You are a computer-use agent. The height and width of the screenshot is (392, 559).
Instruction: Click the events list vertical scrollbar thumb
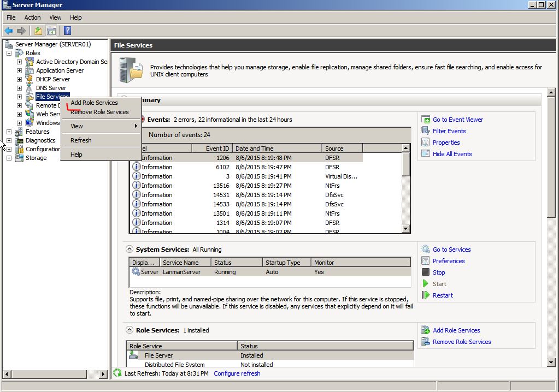pos(405,164)
